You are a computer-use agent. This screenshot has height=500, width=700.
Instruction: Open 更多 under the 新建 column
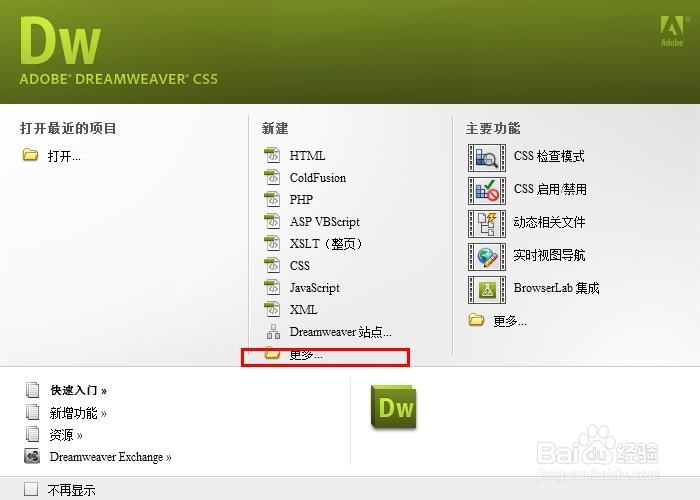tap(306, 355)
